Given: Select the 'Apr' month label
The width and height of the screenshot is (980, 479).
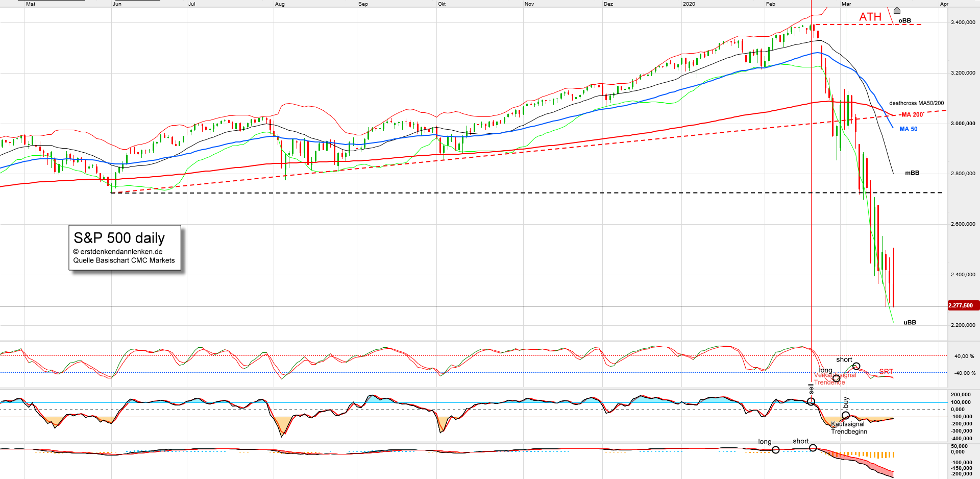Looking at the screenshot, I should coord(944,4).
